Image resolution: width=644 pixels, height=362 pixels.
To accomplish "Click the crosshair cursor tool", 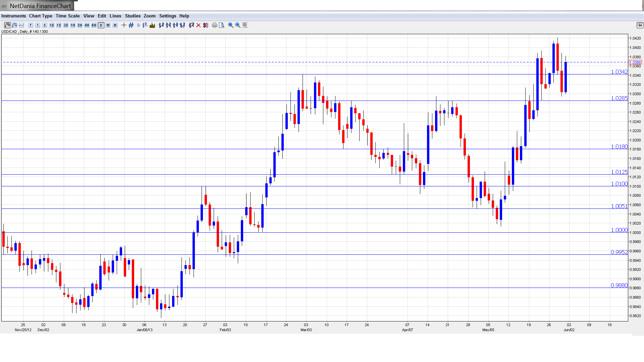I will (x=124, y=25).
